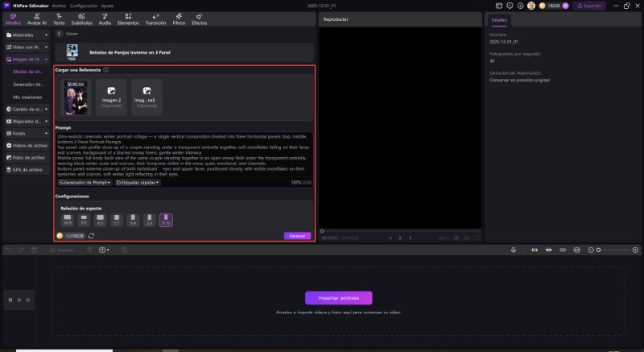Open the Transición tool
This screenshot has width=644, height=352.
tap(155, 19)
